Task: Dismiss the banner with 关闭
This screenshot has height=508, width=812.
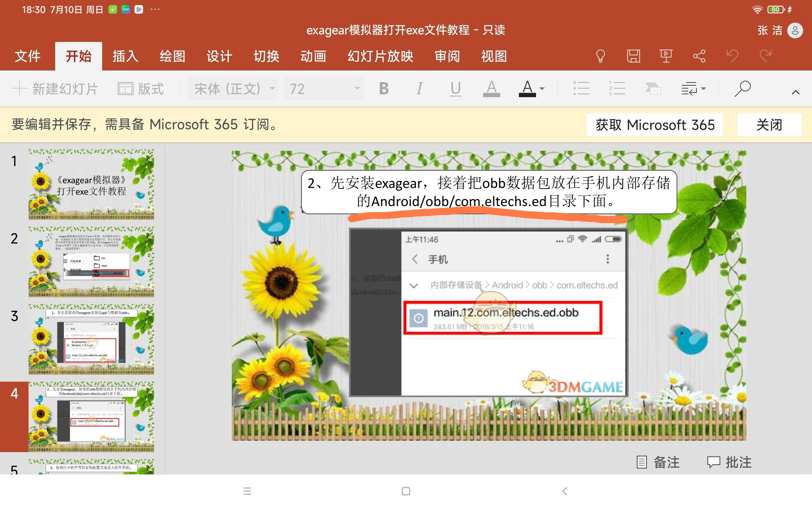Action: pos(769,125)
